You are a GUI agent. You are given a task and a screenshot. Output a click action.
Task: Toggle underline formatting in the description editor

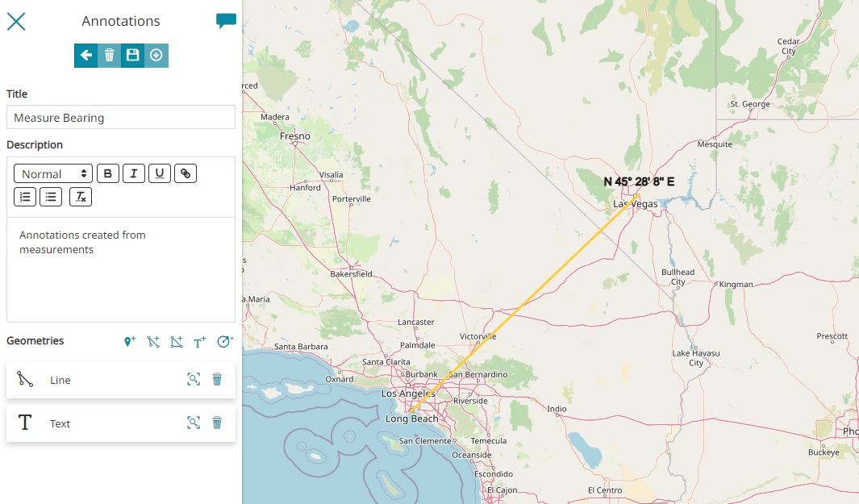[x=160, y=173]
